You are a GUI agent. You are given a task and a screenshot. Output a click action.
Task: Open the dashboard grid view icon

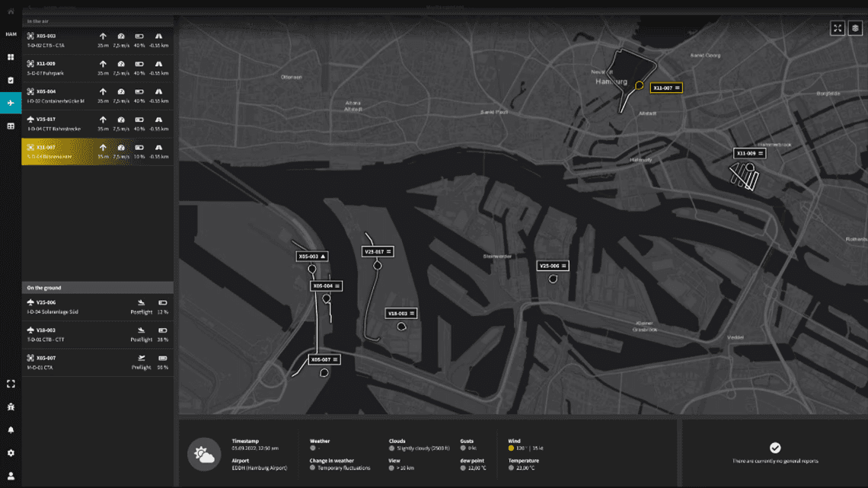[11, 57]
